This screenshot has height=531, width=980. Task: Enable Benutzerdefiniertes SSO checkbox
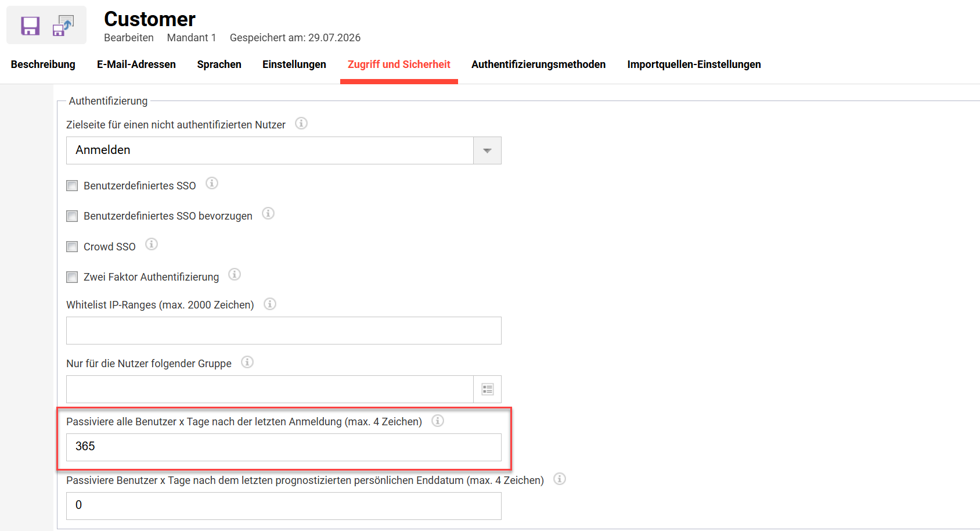point(72,186)
